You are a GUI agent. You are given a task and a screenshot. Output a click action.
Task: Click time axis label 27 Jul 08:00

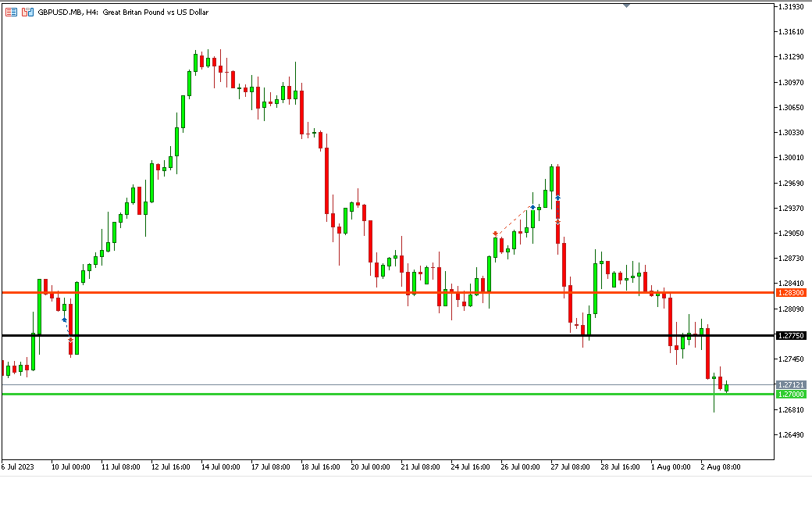coord(570,467)
